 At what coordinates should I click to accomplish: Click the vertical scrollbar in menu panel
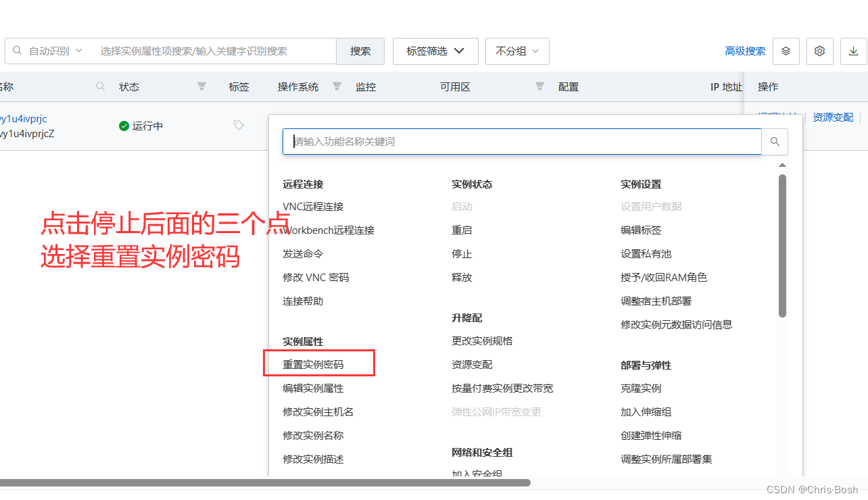point(782,246)
